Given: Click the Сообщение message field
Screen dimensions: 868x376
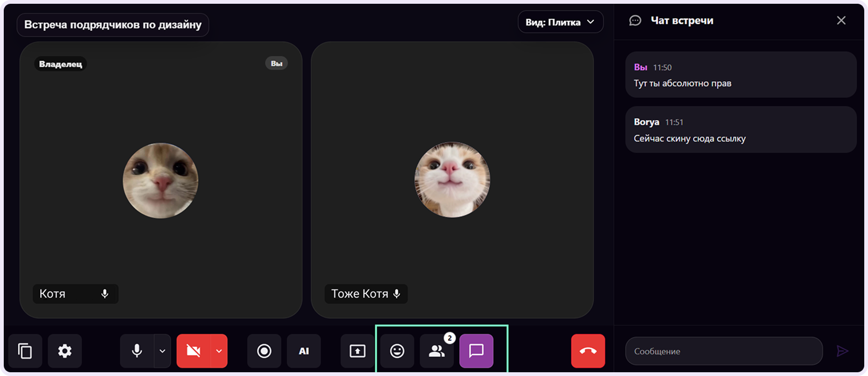Looking at the screenshot, I should point(724,351).
